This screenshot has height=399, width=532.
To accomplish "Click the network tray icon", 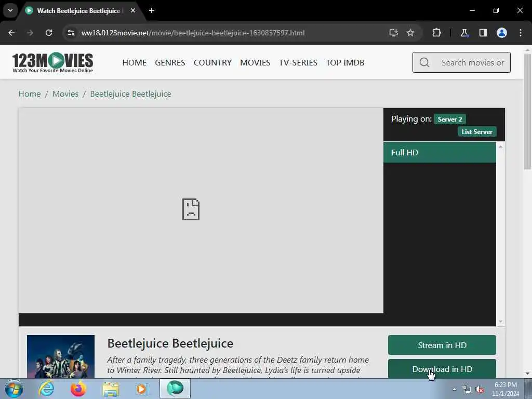I will tap(467, 390).
